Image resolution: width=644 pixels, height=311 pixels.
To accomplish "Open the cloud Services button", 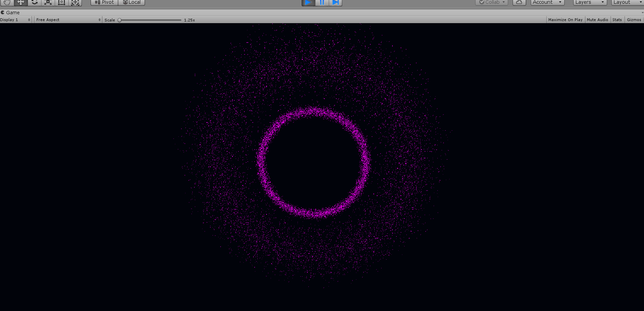I will click(x=519, y=2).
